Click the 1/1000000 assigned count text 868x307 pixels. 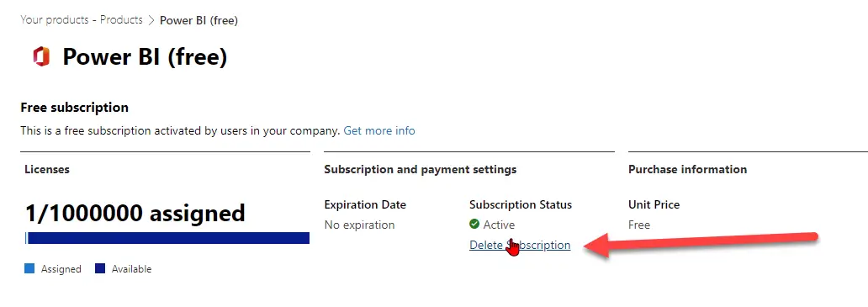pyautogui.click(x=135, y=213)
